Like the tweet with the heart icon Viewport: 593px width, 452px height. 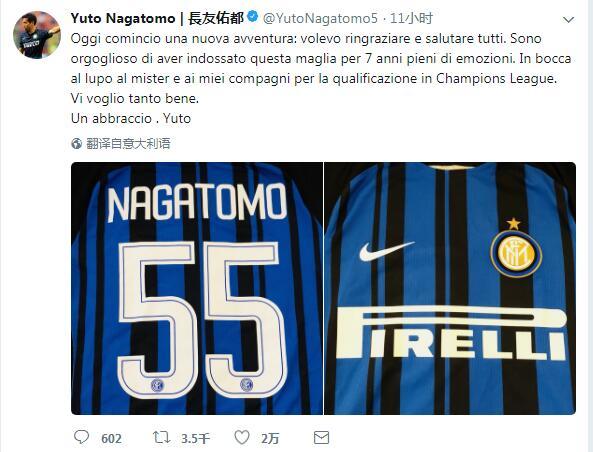click(x=242, y=438)
